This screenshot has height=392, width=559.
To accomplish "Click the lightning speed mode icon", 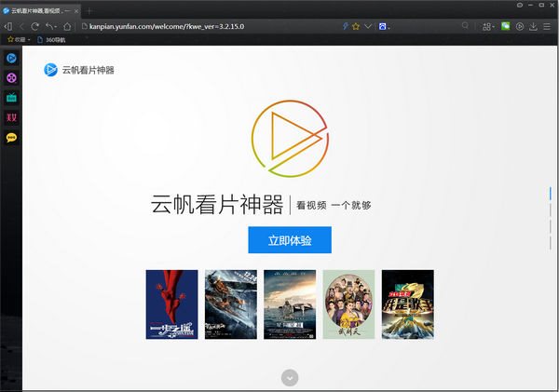I will point(345,26).
